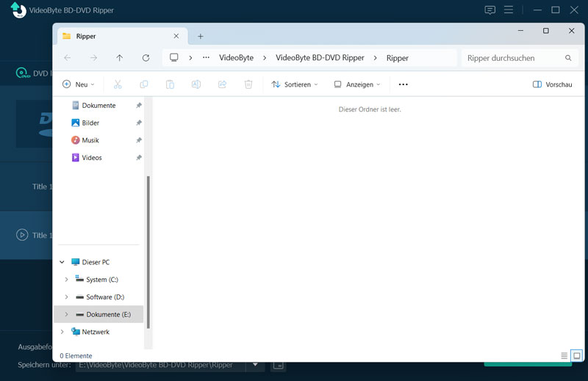Unpin Musik from Quick access
This screenshot has height=381, width=588.
click(139, 140)
